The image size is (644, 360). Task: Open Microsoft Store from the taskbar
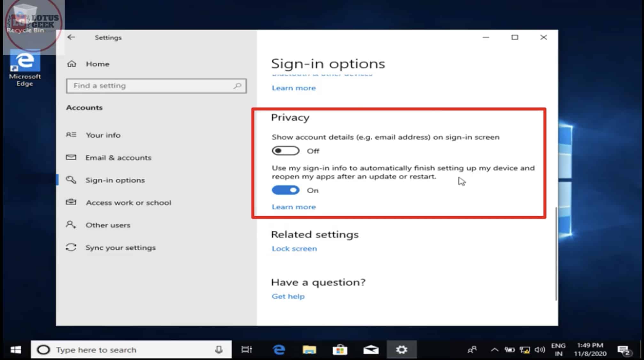tap(340, 349)
